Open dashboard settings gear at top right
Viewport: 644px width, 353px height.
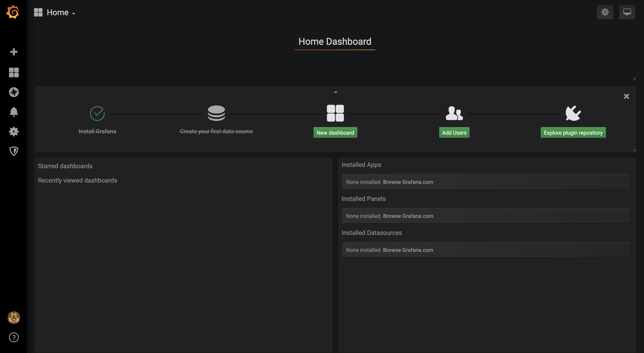coord(605,12)
